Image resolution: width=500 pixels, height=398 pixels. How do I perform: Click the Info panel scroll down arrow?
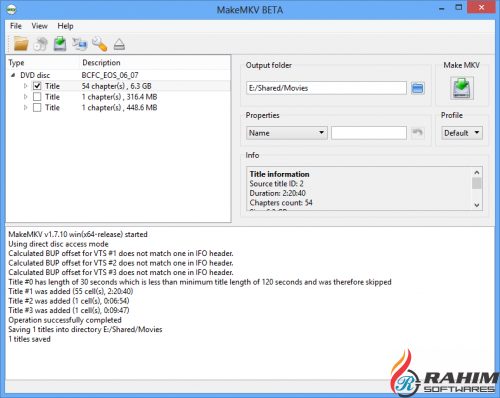pyautogui.click(x=477, y=205)
